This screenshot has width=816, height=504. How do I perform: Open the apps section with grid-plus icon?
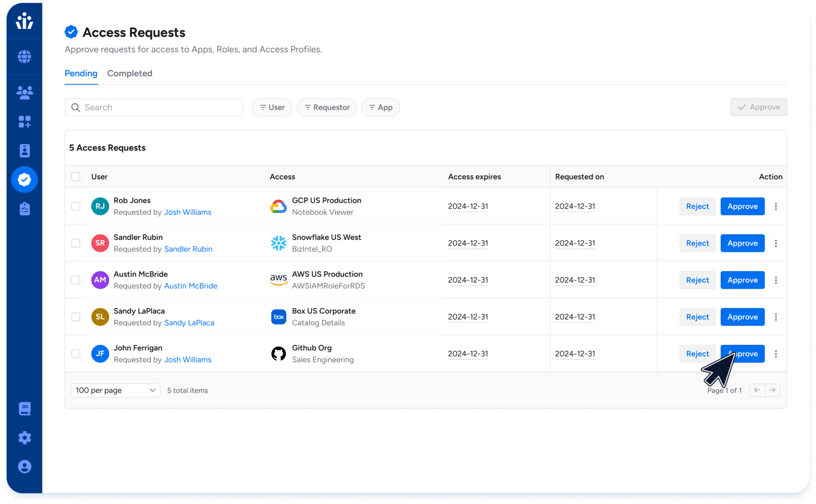(24, 122)
